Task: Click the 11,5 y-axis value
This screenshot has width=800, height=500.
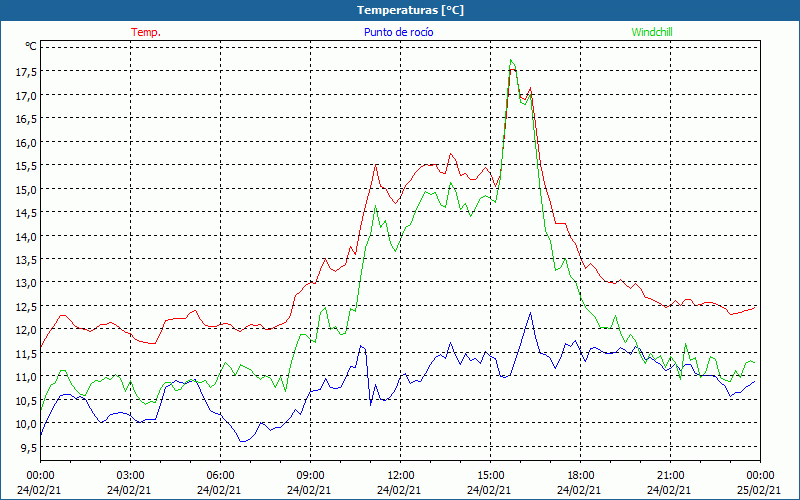Action: tap(27, 354)
